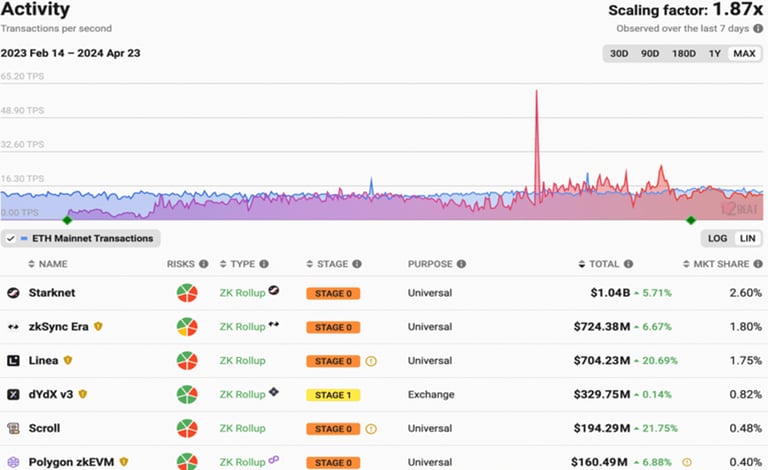Click dYdX v3 purpose Exchange
The width and height of the screenshot is (768, 470).
click(431, 395)
